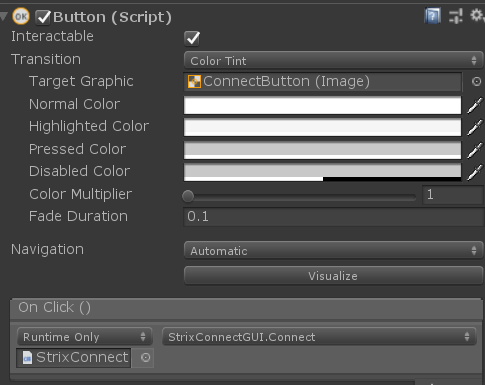Click the Color Multiplier slider handle
Image resolution: width=485 pixels, height=385 pixels.
click(x=188, y=196)
